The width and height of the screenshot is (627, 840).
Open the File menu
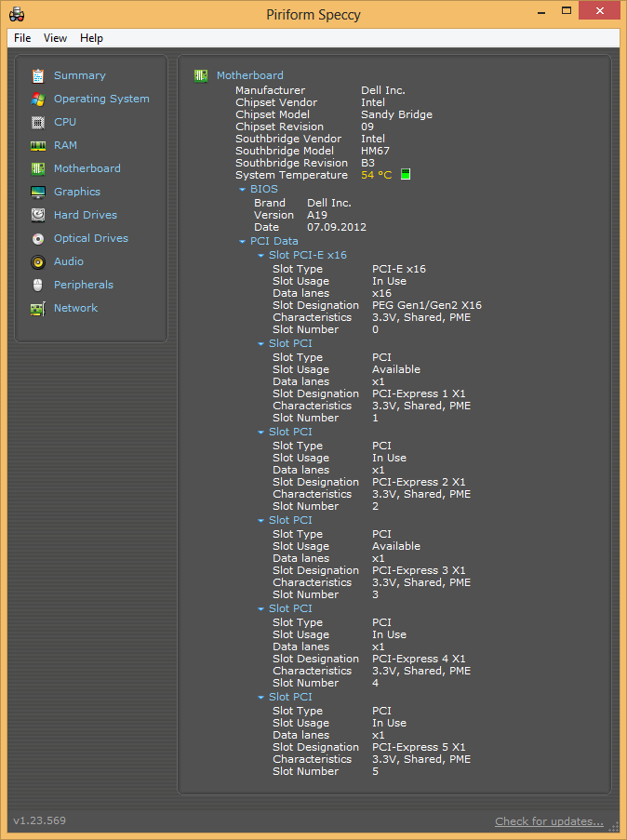(x=22, y=38)
